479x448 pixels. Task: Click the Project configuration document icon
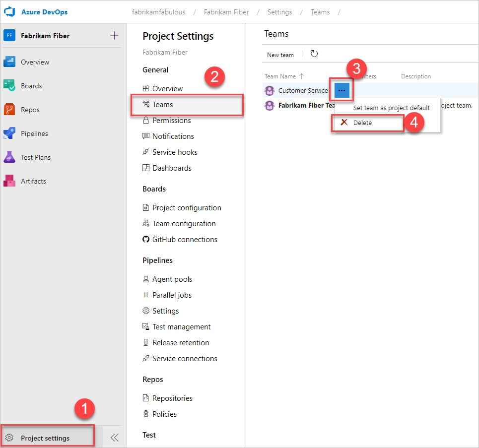click(146, 207)
